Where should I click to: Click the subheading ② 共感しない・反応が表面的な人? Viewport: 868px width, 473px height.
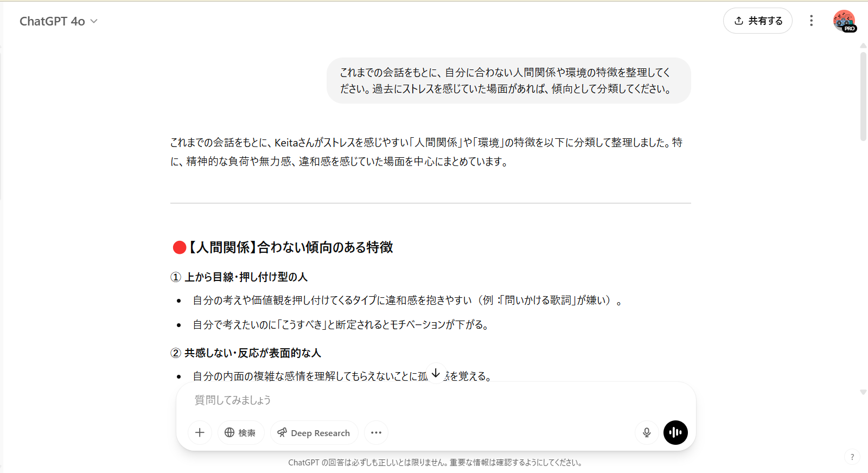click(x=246, y=353)
